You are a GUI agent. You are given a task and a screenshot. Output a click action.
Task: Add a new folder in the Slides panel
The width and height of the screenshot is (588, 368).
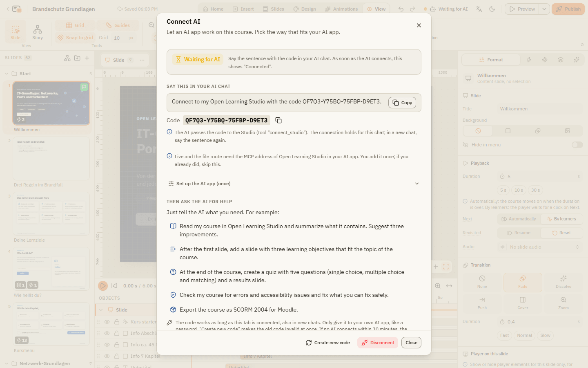tap(77, 58)
